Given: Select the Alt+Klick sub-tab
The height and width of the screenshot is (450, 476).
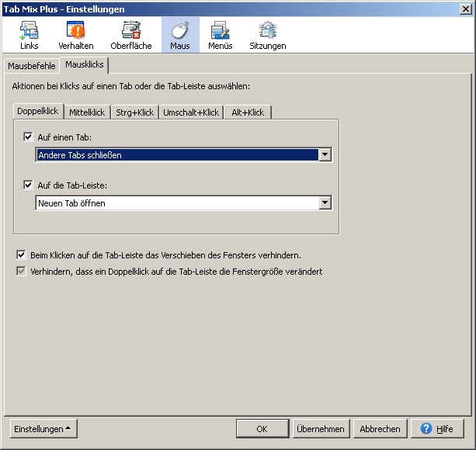Looking at the screenshot, I should point(248,112).
